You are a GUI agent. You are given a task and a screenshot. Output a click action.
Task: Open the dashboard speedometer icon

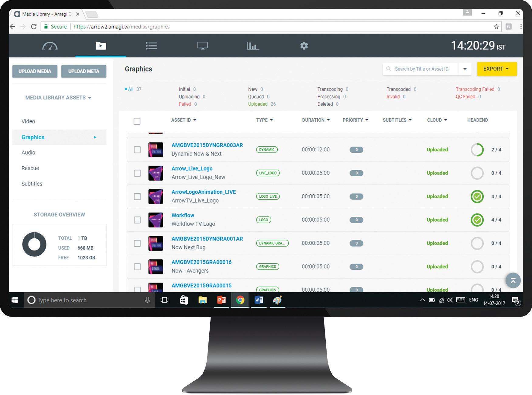point(50,46)
